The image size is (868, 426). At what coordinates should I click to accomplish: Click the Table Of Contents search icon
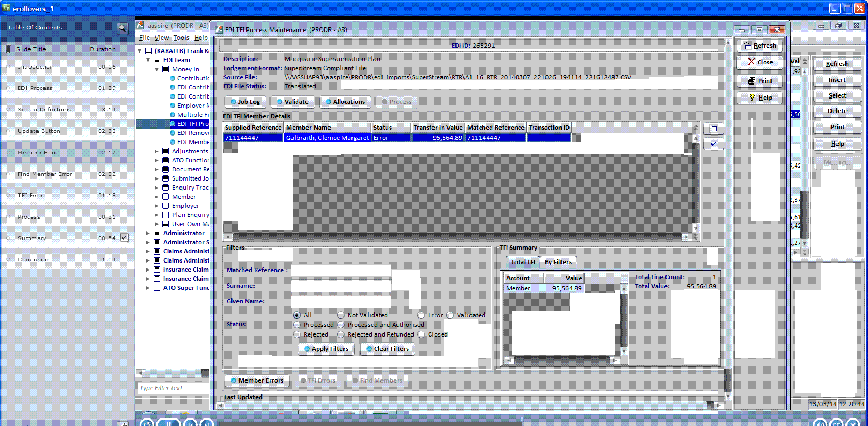pos(123,28)
